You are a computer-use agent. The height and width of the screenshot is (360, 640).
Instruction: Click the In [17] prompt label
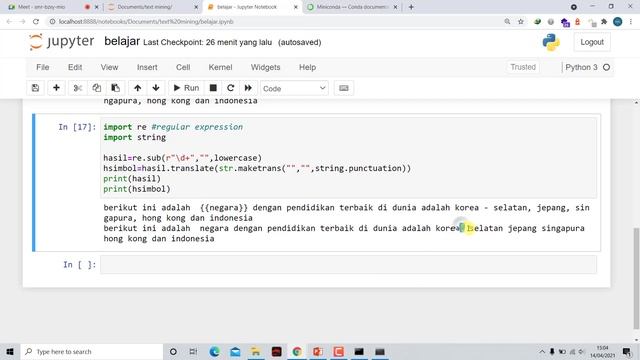tap(77, 127)
